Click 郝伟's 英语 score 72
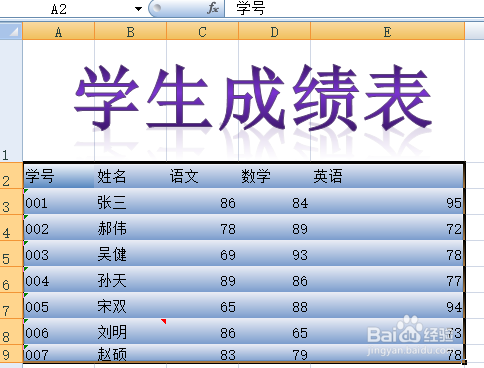 [x=387, y=228]
